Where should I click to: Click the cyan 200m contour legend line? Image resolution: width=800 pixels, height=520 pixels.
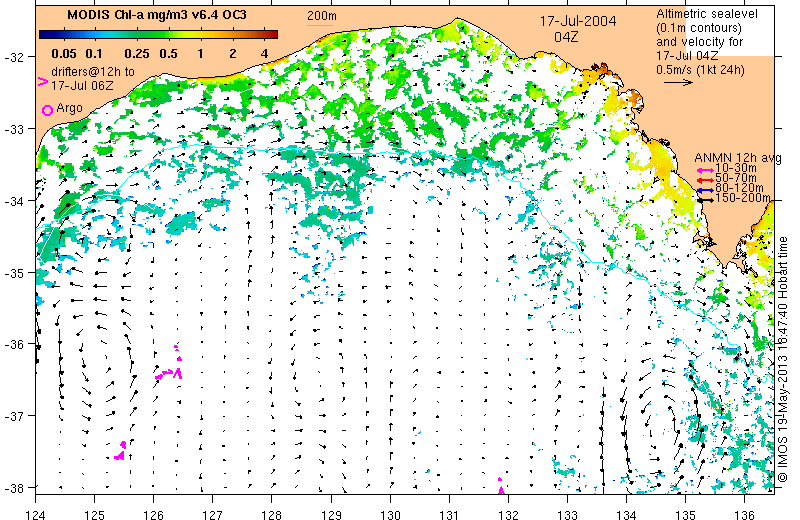click(x=320, y=25)
